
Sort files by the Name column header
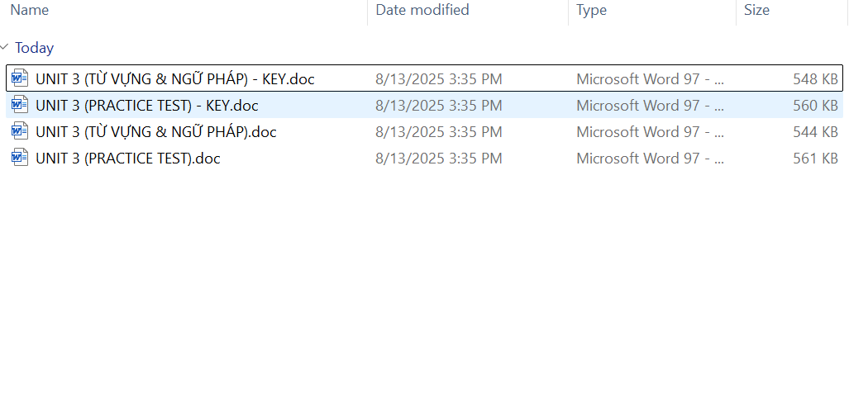30,11
